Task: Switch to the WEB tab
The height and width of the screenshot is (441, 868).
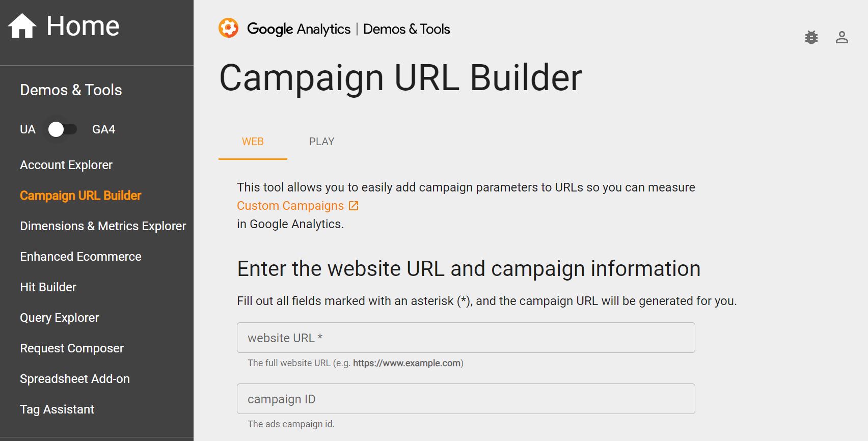Action: (x=253, y=142)
